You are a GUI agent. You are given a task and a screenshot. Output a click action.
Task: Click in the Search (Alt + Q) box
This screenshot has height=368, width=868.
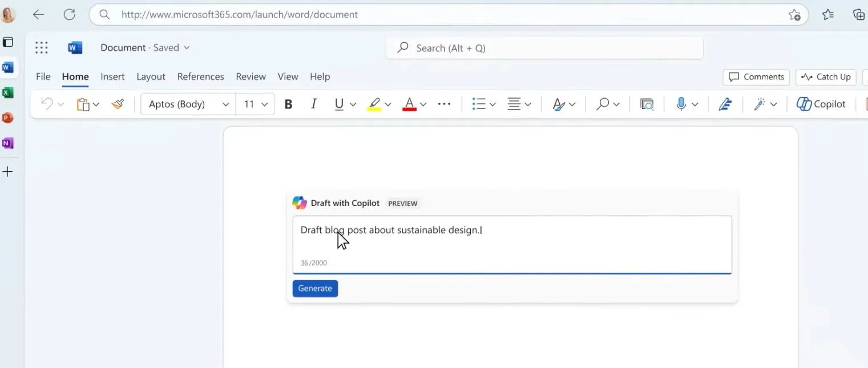click(x=544, y=48)
